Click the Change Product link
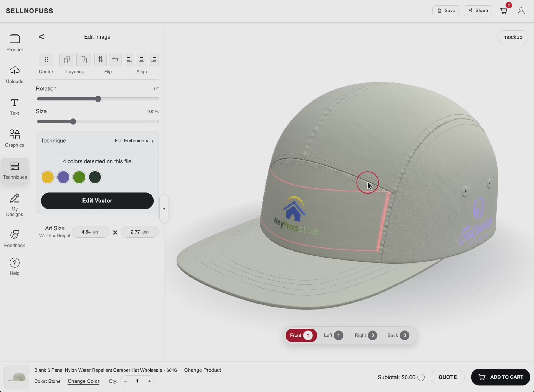The width and height of the screenshot is (534, 392). (202, 370)
